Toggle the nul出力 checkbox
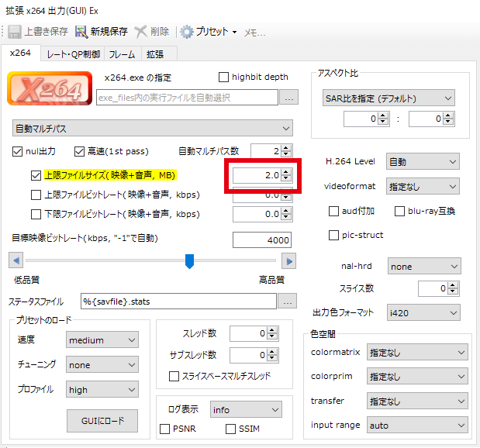 click(19, 151)
